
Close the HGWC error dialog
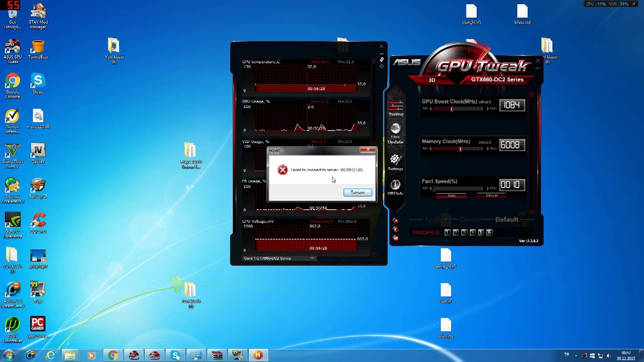click(x=368, y=150)
